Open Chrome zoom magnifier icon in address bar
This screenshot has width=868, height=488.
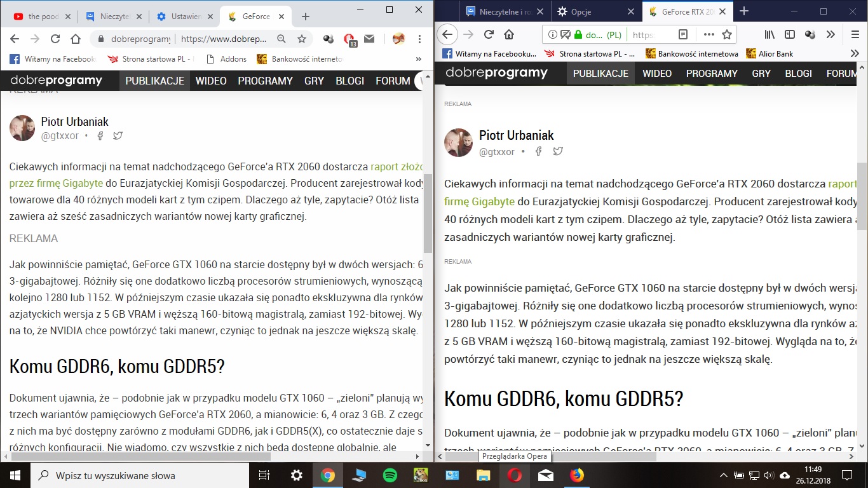pos(281,39)
